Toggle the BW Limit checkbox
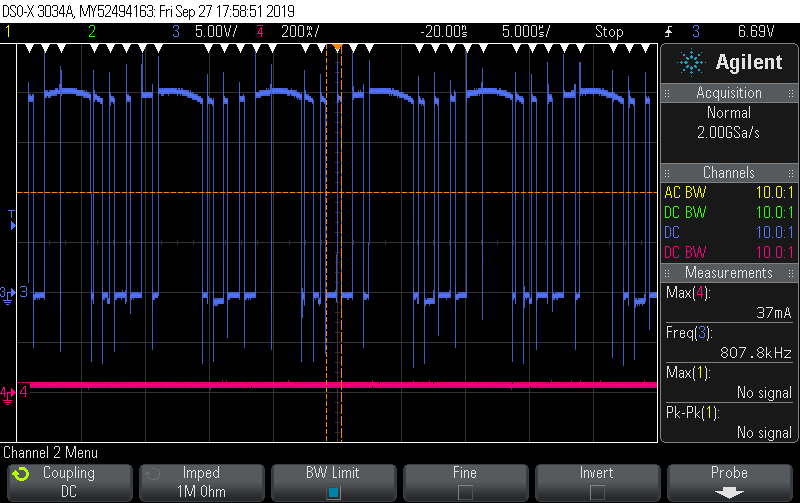800x503 pixels. pyautogui.click(x=334, y=492)
